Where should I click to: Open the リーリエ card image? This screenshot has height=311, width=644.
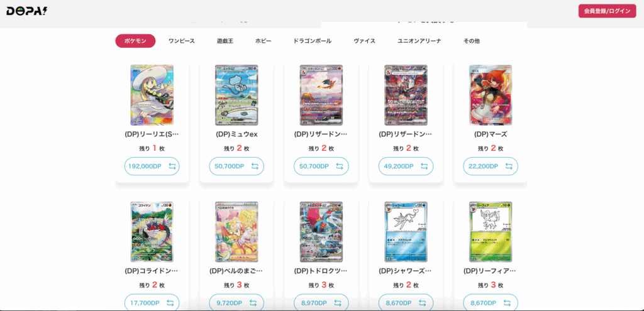pos(152,95)
